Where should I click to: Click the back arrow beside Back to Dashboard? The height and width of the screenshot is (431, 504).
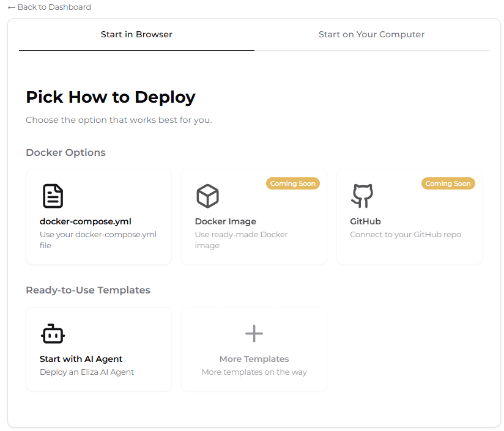(x=12, y=7)
